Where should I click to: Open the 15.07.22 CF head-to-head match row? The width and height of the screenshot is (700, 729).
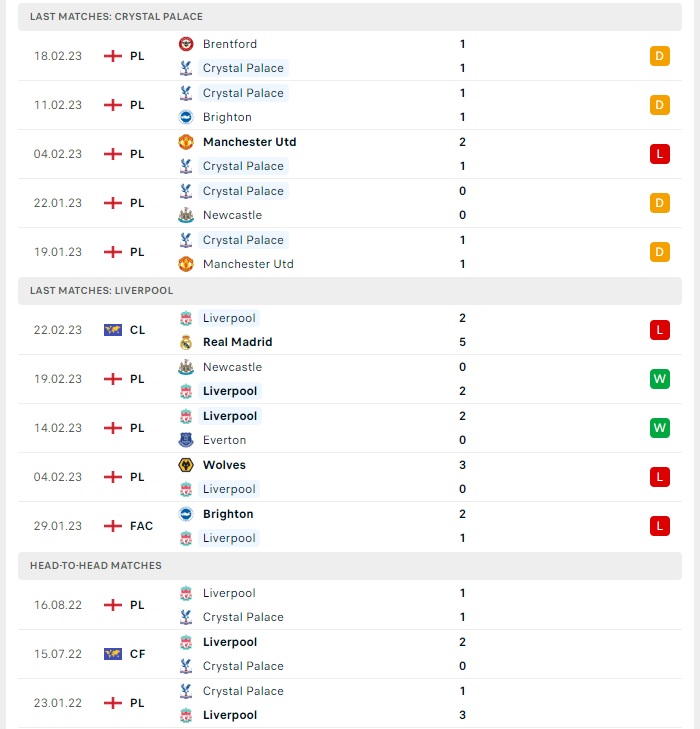tap(350, 654)
